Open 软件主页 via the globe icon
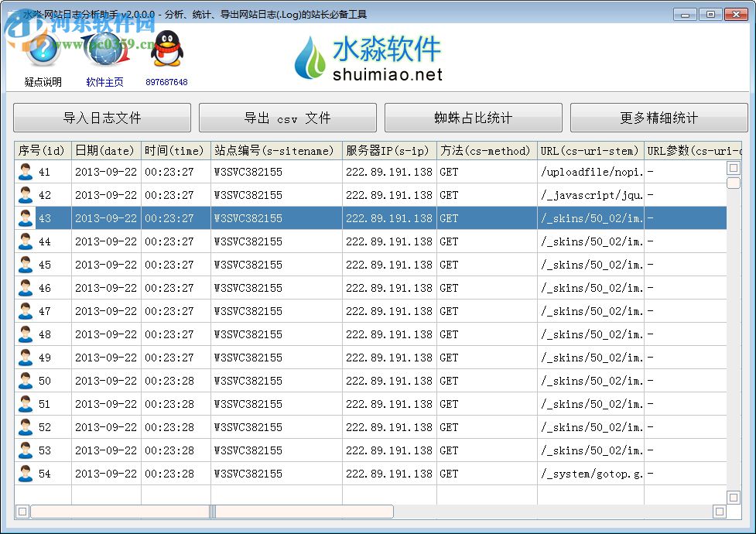The width and height of the screenshot is (756, 534). tap(104, 50)
